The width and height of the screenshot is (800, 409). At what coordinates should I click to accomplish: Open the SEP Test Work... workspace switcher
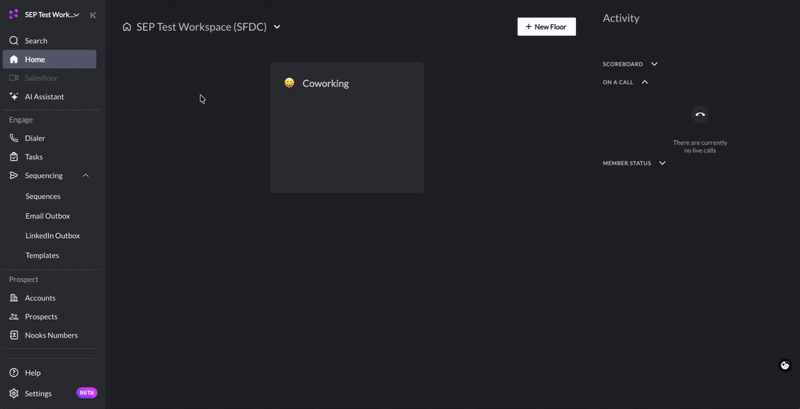click(x=52, y=15)
